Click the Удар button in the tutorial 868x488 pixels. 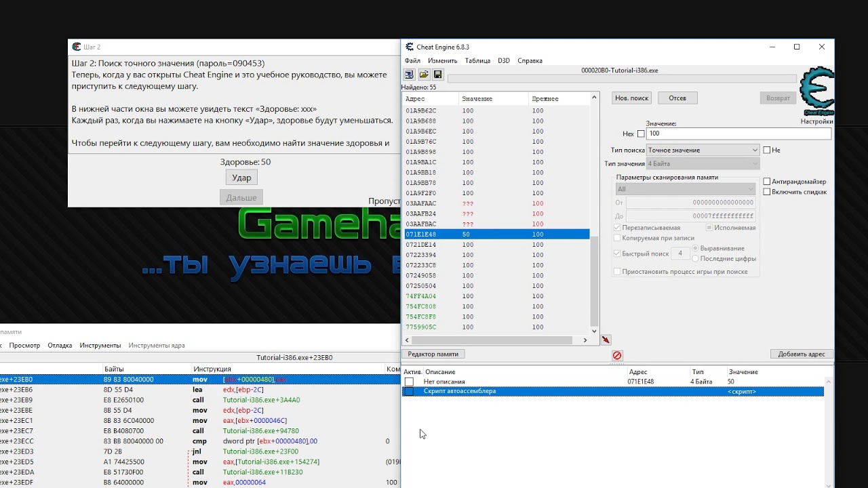pos(241,178)
